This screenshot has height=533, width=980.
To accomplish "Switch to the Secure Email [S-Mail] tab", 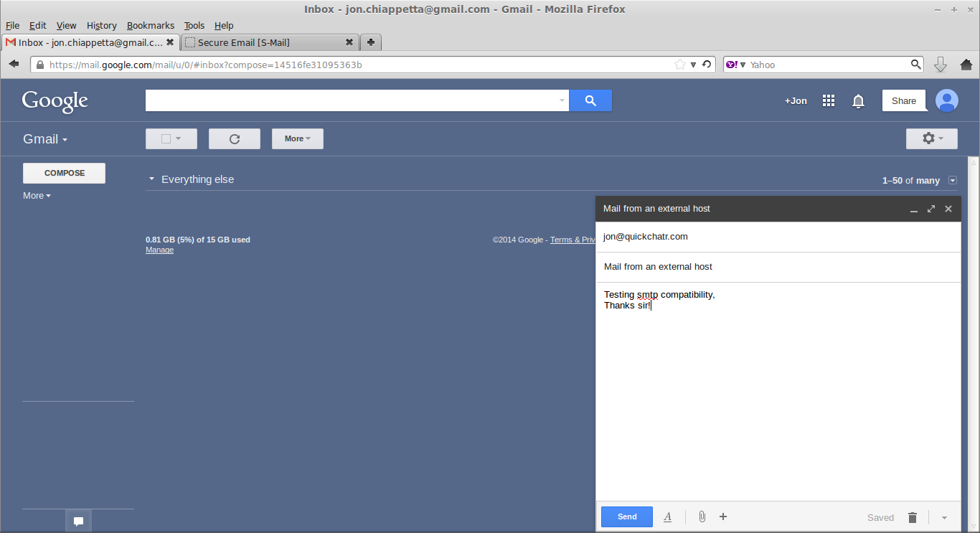I will click(269, 42).
